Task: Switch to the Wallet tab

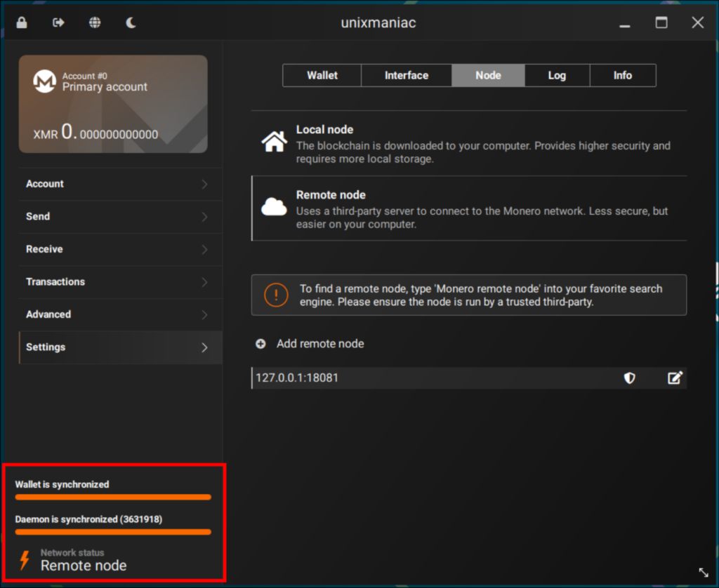Action: click(x=322, y=75)
